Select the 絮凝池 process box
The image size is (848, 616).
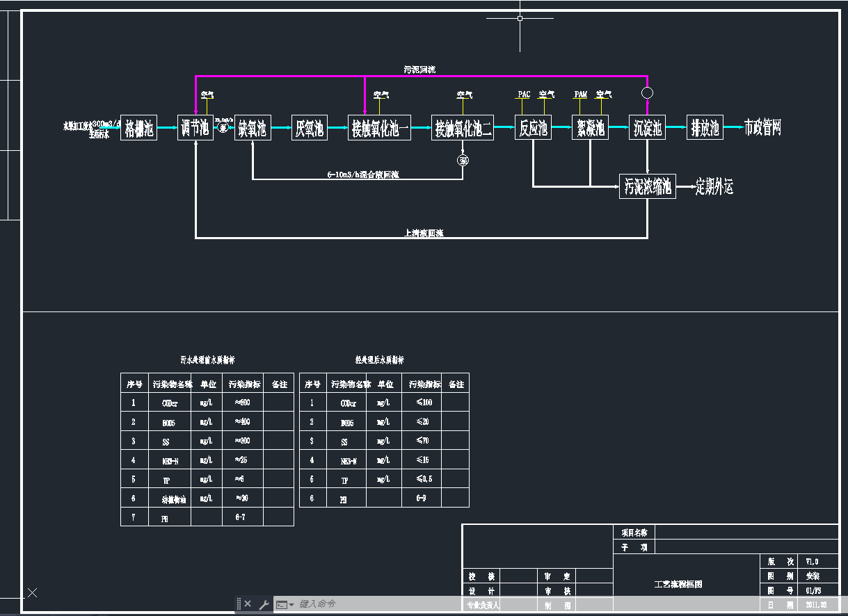tap(591, 127)
